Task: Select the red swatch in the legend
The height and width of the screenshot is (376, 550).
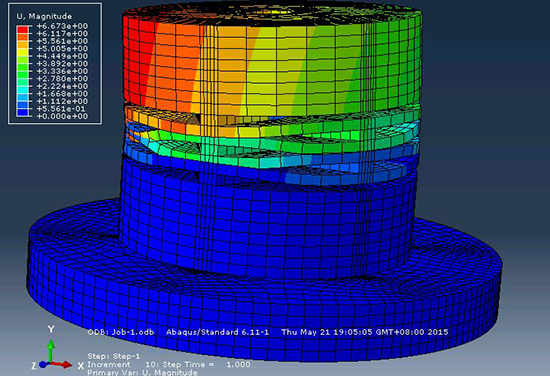Action: [22, 29]
